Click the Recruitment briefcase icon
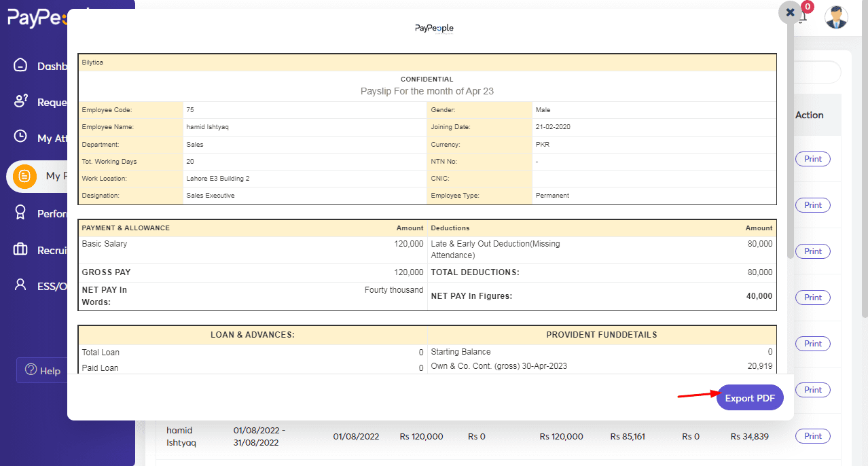Image resolution: width=868 pixels, height=466 pixels. click(x=21, y=249)
